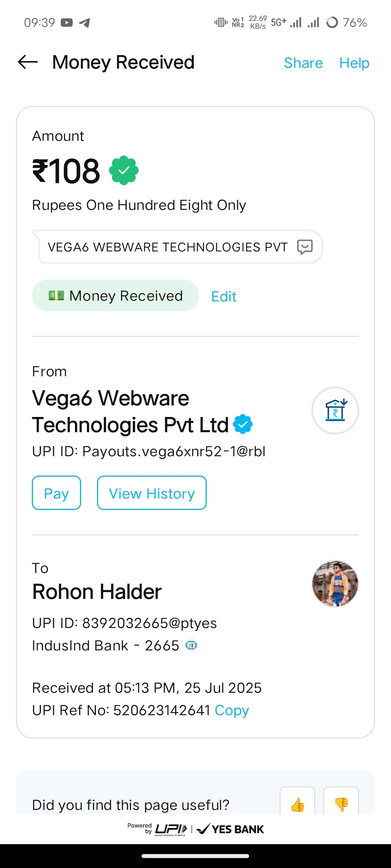Viewport: 391px width, 868px height.
Task: Share this payment receipt
Action: (x=303, y=63)
